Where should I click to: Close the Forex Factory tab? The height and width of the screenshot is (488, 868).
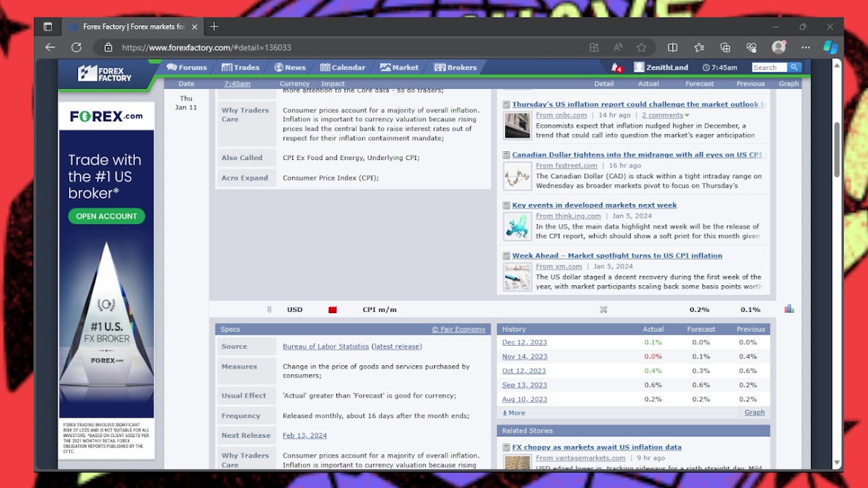pos(195,26)
